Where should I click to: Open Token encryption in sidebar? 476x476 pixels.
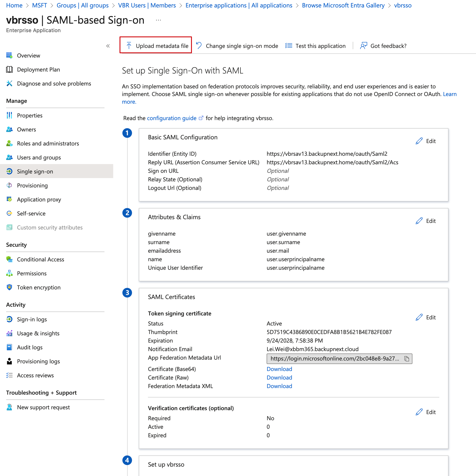coord(39,287)
